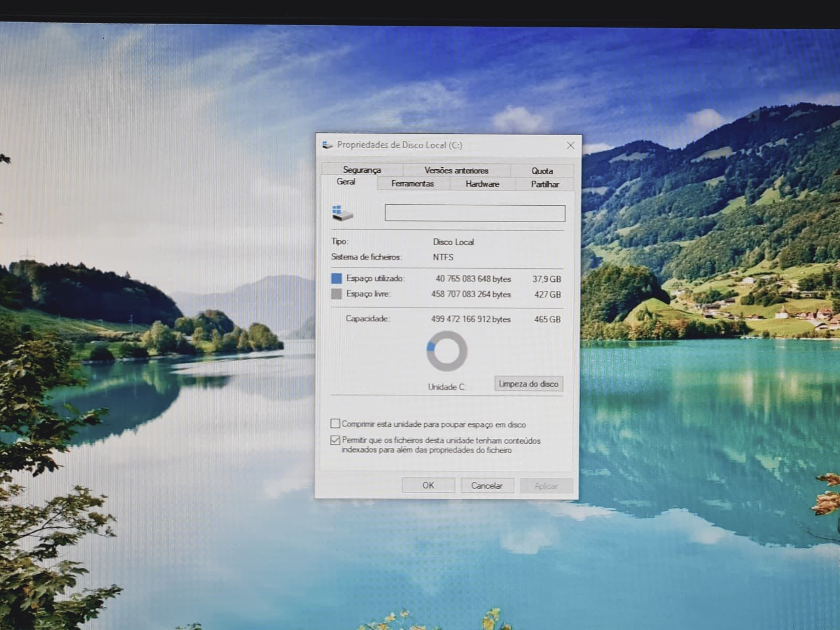
Task: Select the Quota tab
Action: coord(542,171)
